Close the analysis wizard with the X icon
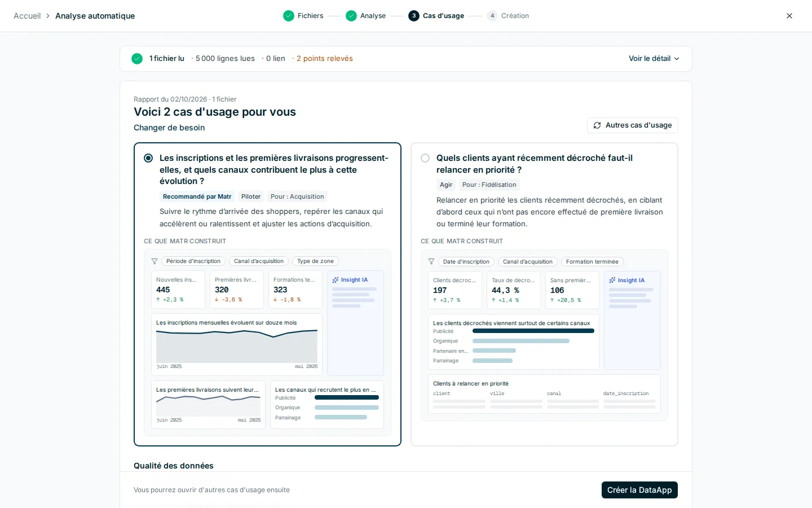812x508 pixels. [x=789, y=16]
